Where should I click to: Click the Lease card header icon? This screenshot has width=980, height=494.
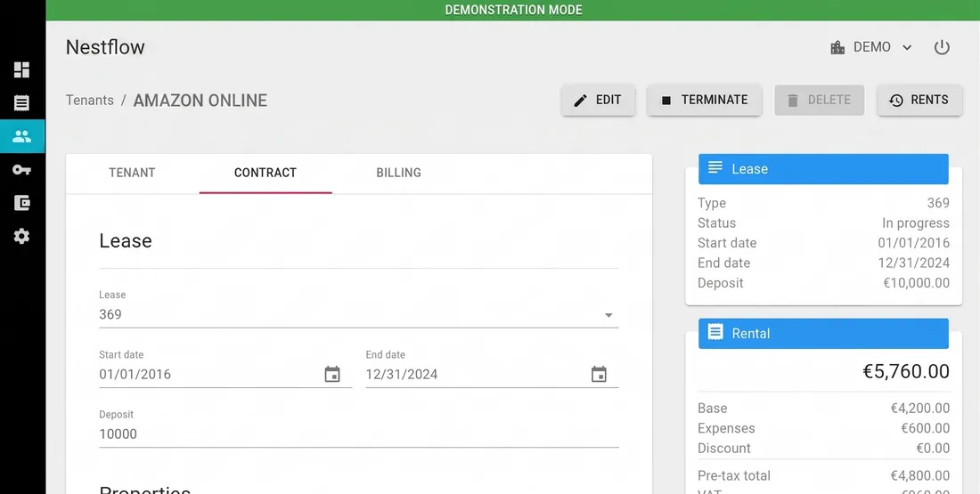tap(715, 168)
